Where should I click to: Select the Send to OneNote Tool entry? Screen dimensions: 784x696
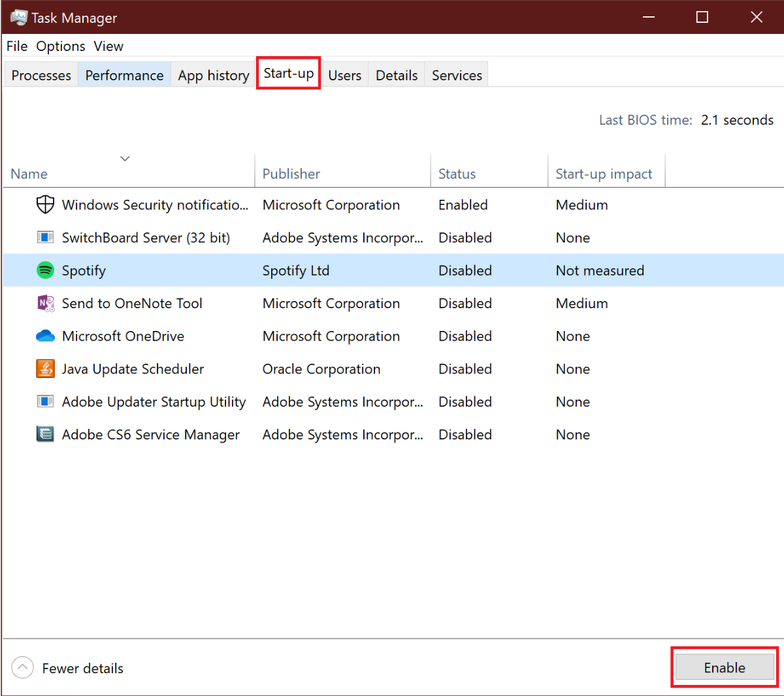(132, 304)
